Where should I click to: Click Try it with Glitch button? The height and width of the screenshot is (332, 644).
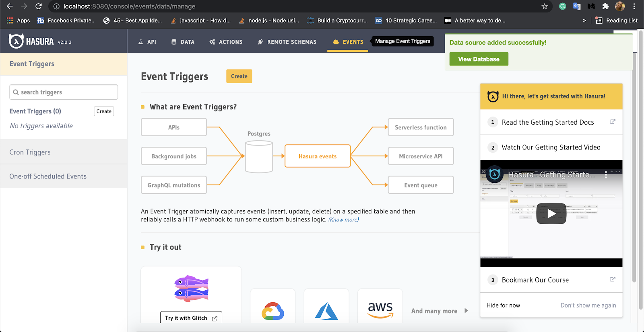tap(191, 318)
